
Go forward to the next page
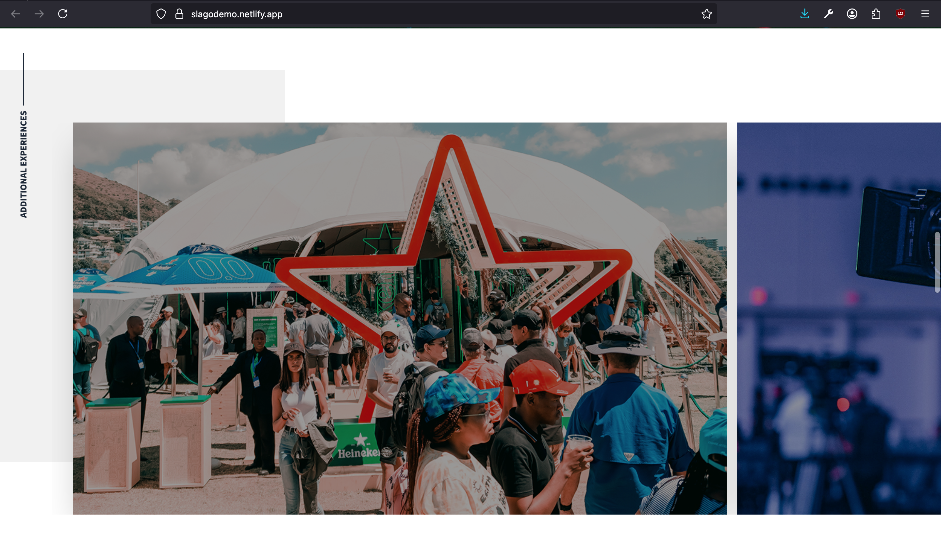click(39, 14)
